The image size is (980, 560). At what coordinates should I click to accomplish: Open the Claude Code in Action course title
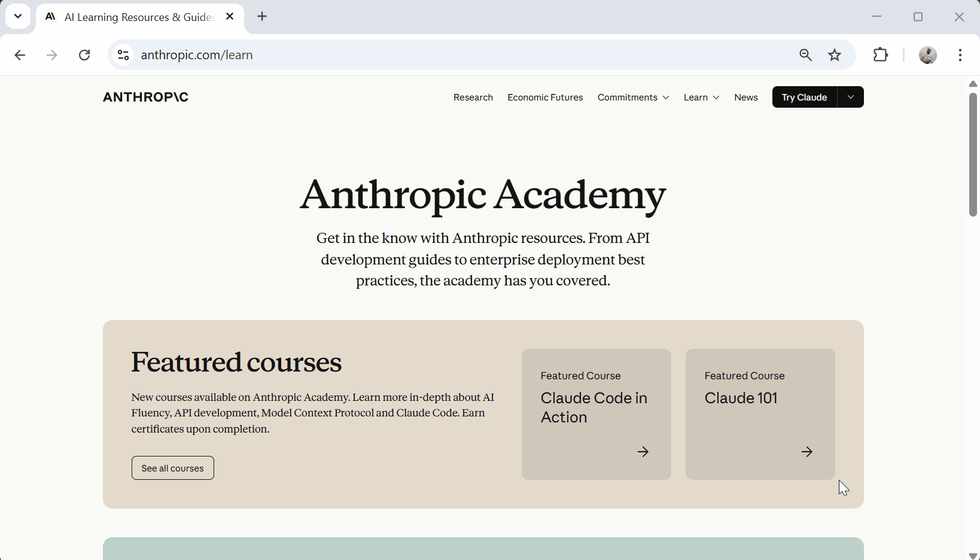click(594, 407)
